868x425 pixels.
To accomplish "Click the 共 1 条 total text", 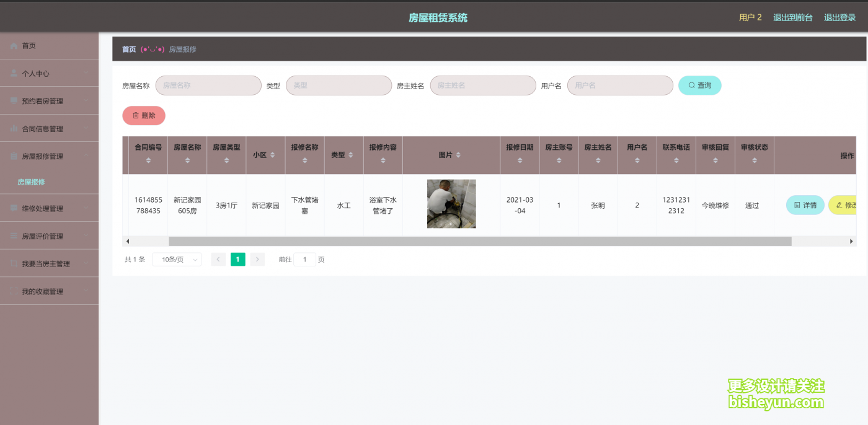I will point(135,260).
